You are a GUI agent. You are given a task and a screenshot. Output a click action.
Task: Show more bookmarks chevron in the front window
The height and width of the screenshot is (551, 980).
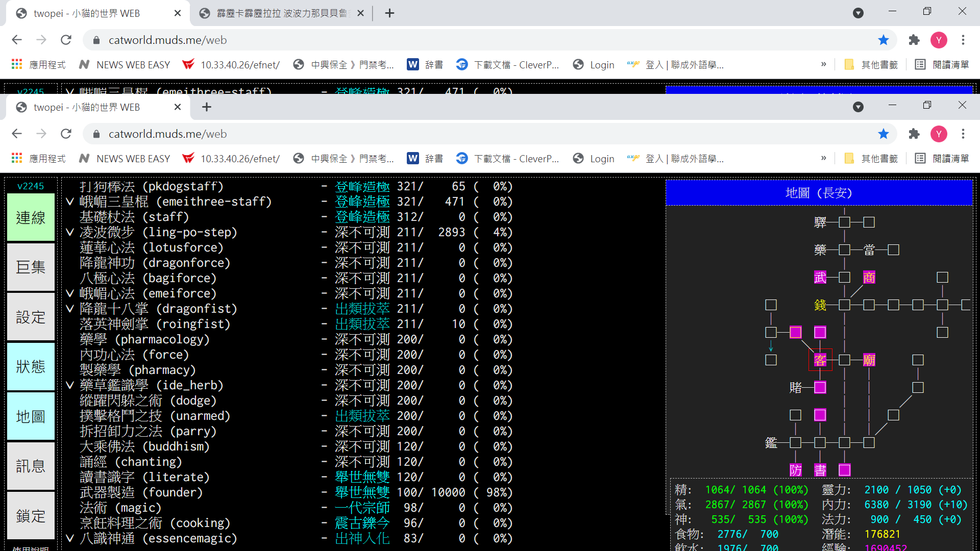pos(823,158)
